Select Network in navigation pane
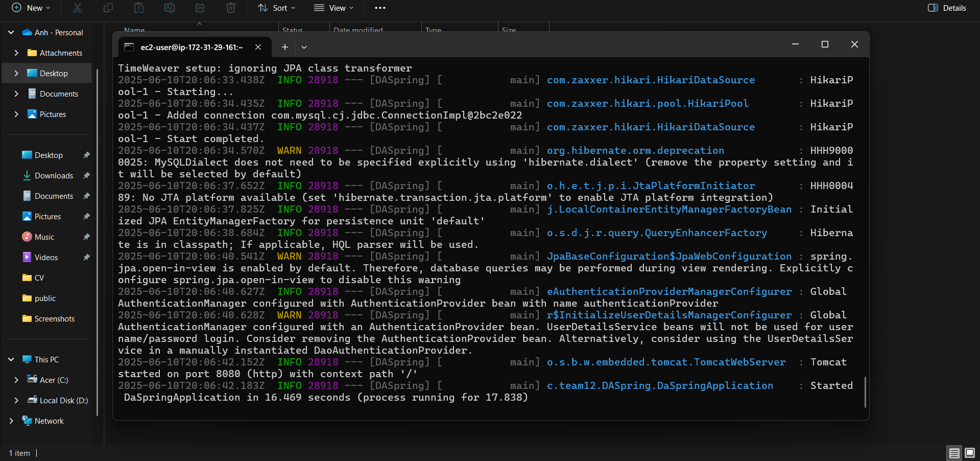 (x=43, y=421)
